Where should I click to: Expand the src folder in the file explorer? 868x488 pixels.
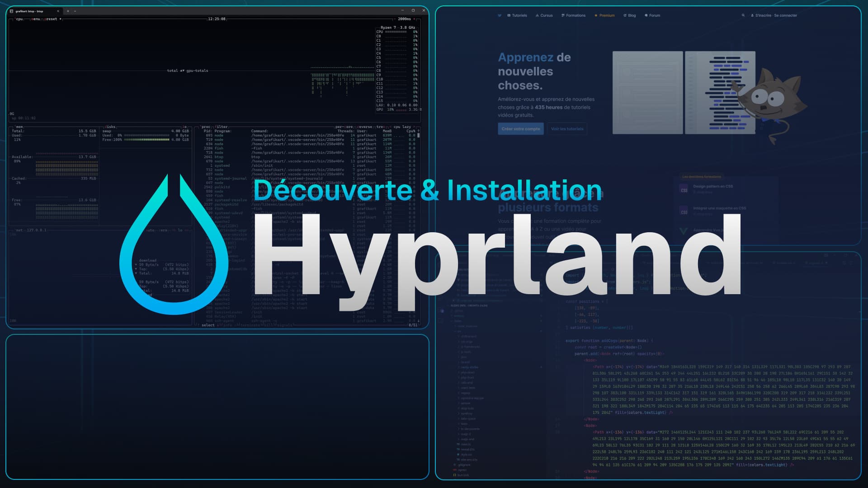tap(459, 331)
